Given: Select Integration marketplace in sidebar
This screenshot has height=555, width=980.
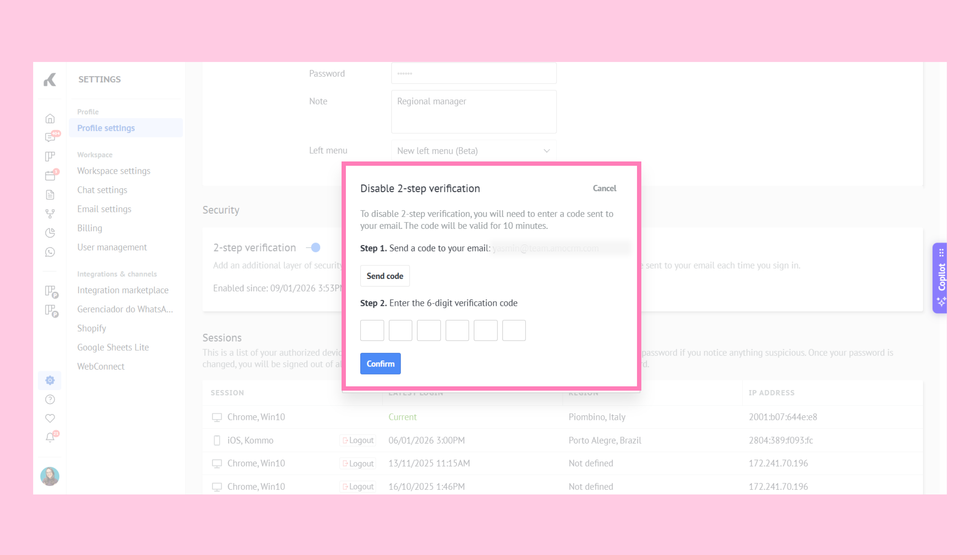Looking at the screenshot, I should [123, 290].
